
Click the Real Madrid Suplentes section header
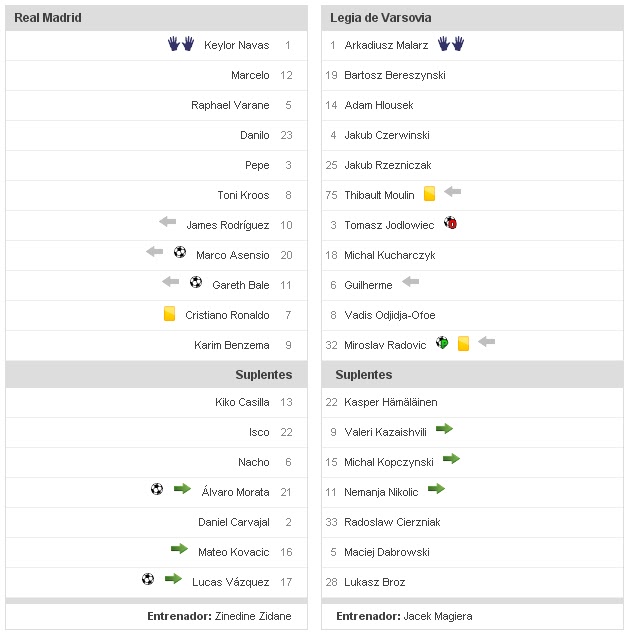point(263,375)
